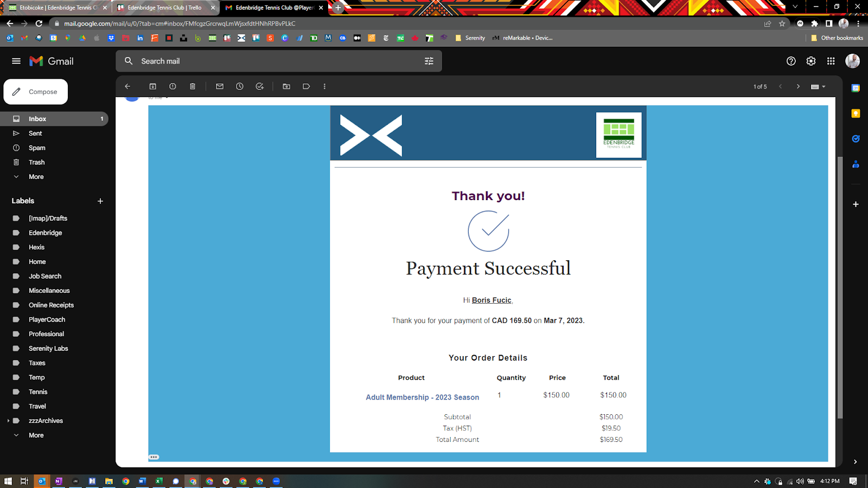The image size is (868, 488).
Task: Open the Windows notification center
Action: click(x=853, y=481)
